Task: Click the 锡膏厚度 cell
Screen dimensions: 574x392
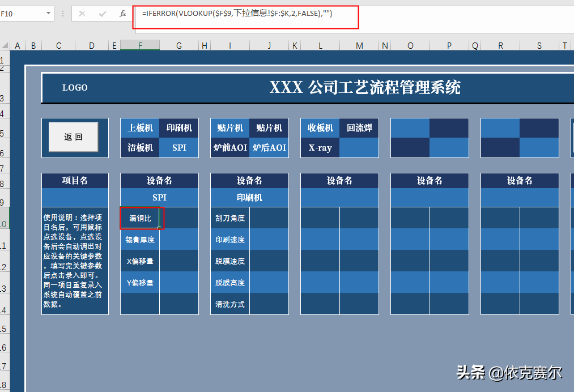Action: [140, 240]
